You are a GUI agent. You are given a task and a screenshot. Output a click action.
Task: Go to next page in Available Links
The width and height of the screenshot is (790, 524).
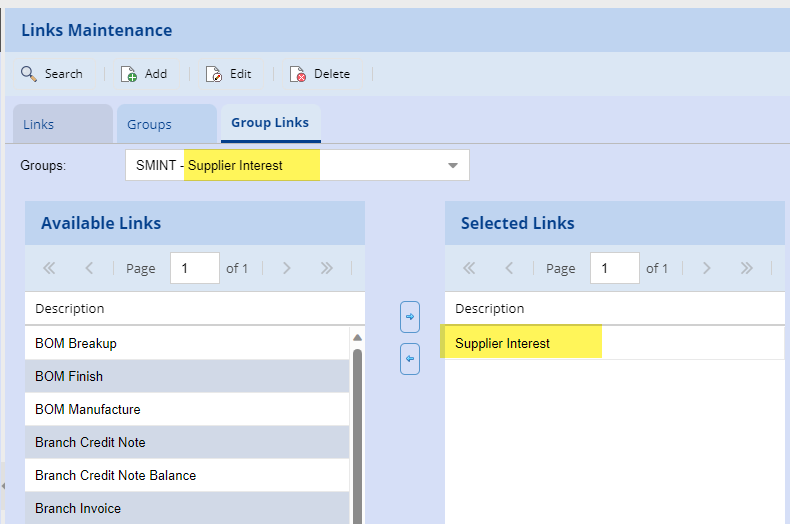click(287, 268)
